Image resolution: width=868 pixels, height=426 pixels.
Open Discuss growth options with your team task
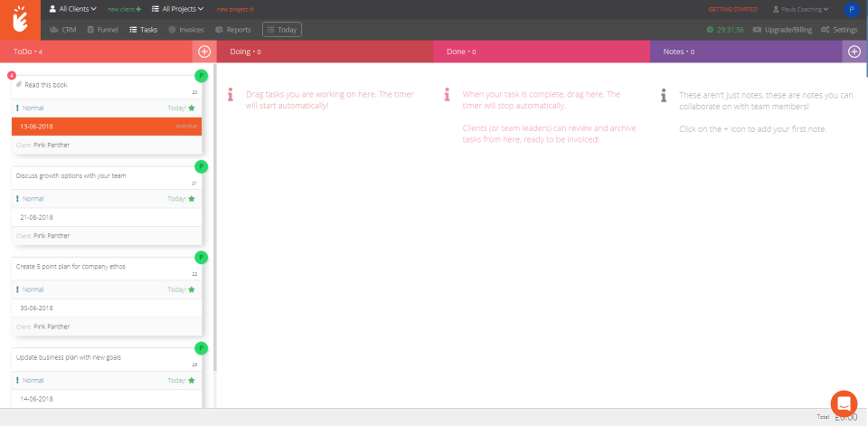(x=71, y=175)
